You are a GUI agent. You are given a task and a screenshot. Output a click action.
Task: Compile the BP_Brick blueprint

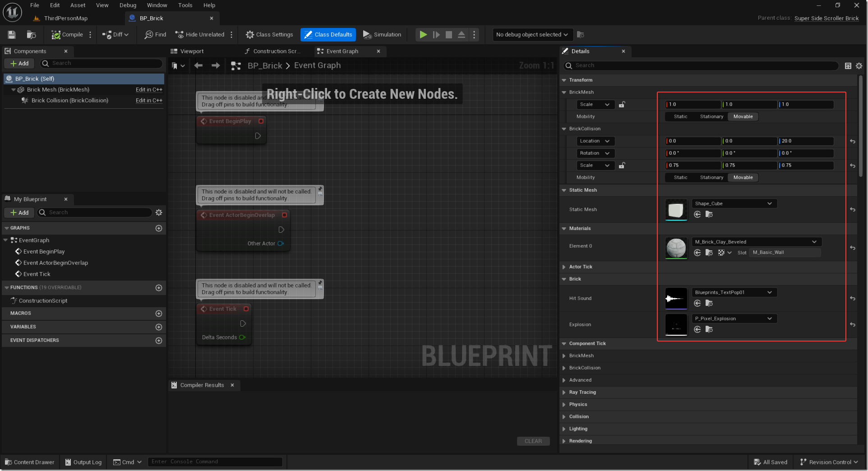pyautogui.click(x=67, y=35)
